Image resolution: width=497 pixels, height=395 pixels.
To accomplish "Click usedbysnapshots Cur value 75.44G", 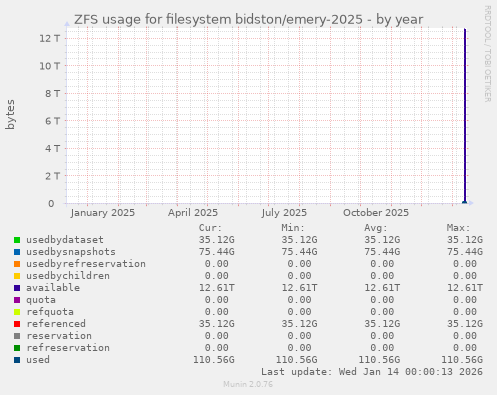I will (x=217, y=252).
